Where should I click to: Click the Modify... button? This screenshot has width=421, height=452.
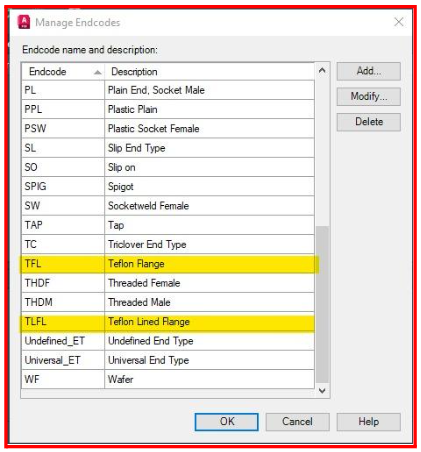click(369, 96)
